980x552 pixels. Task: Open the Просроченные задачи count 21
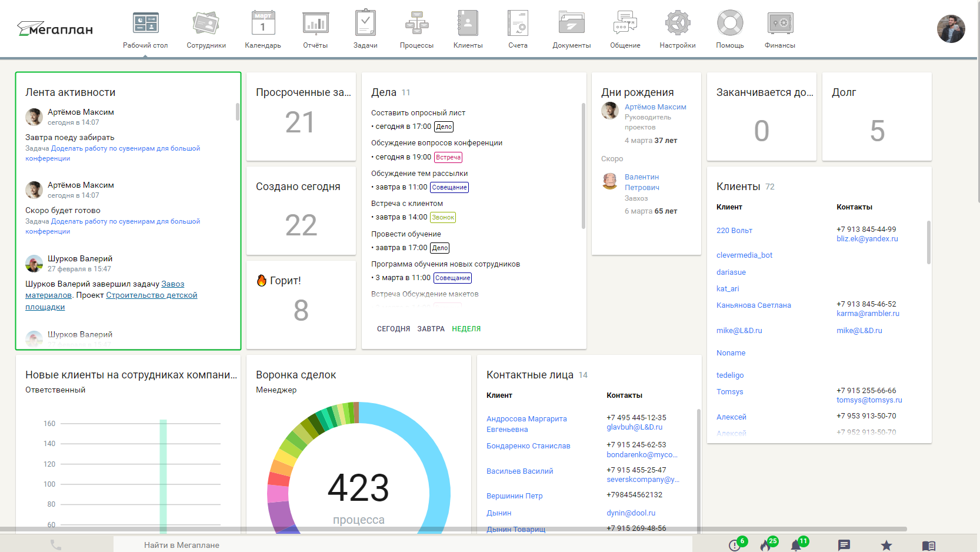300,122
